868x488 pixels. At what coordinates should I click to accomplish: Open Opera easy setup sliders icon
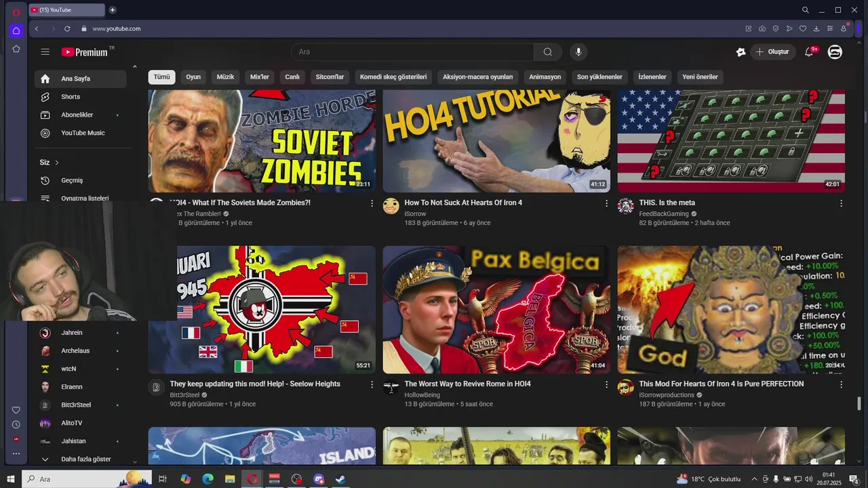coord(830,28)
